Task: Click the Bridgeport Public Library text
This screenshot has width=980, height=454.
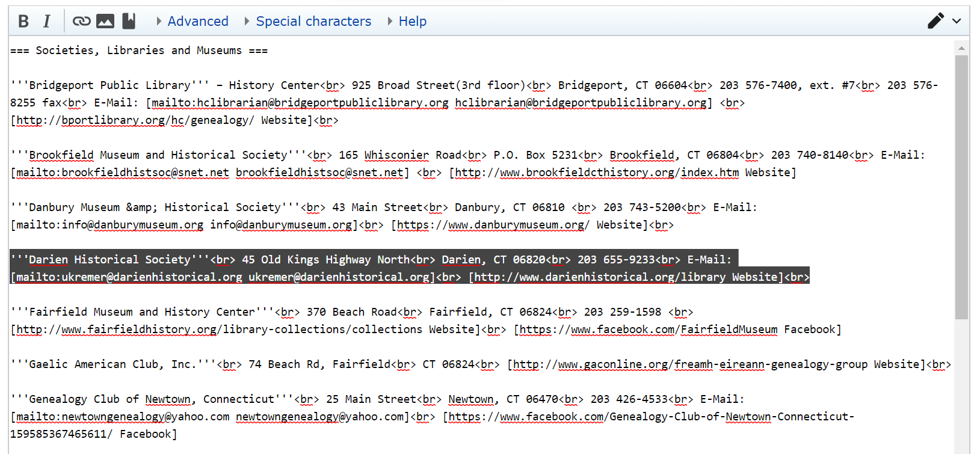Action: 110,85
